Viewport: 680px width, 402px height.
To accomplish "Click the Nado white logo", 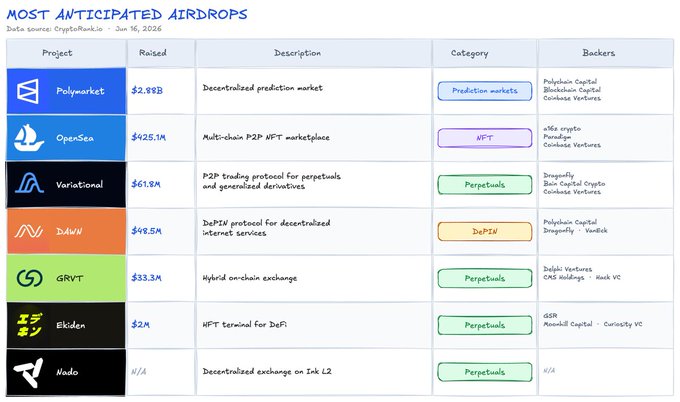I will tap(29, 372).
